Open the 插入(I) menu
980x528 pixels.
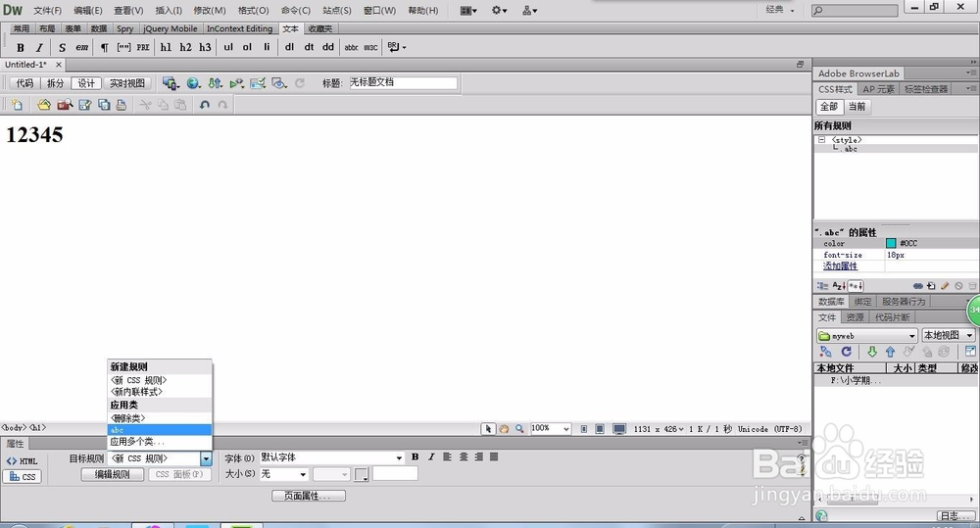click(169, 10)
